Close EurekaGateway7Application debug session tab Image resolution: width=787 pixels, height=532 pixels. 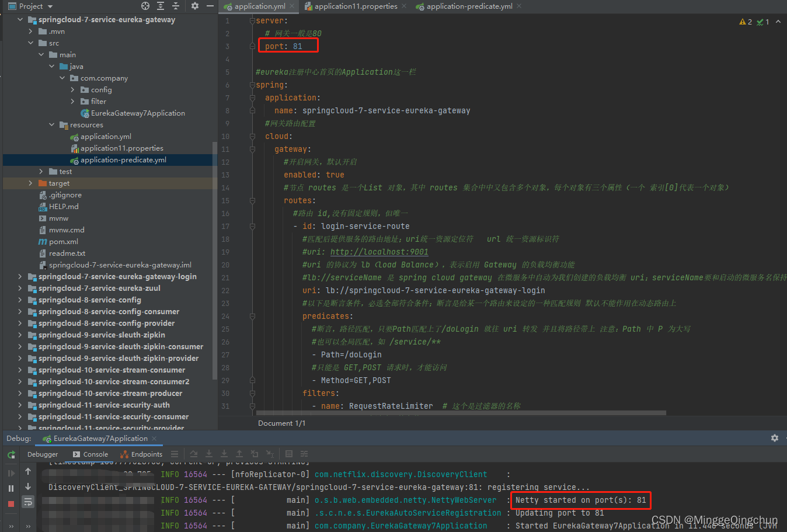154,439
